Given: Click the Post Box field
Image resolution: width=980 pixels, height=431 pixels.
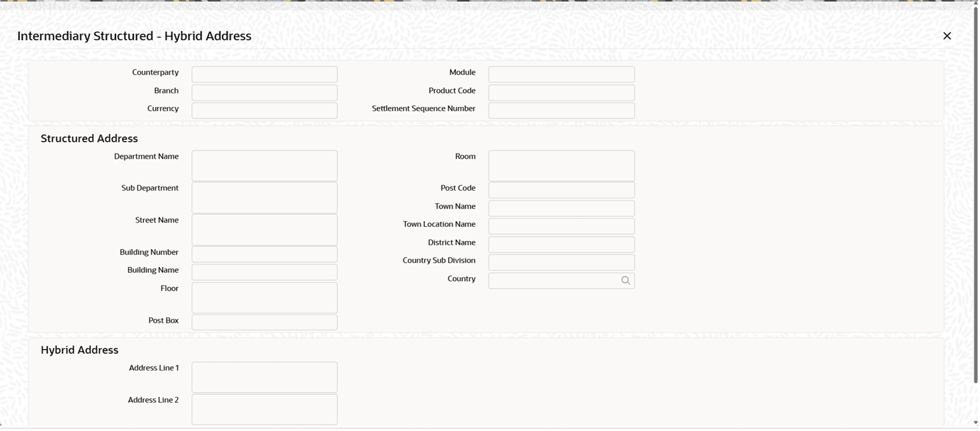Looking at the screenshot, I should pos(265,322).
